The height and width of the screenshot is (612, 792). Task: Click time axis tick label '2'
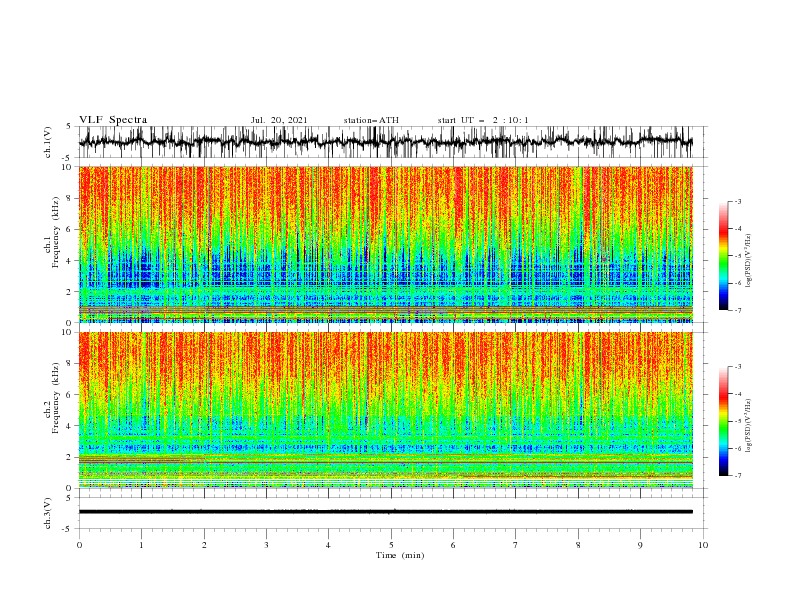[x=204, y=545]
